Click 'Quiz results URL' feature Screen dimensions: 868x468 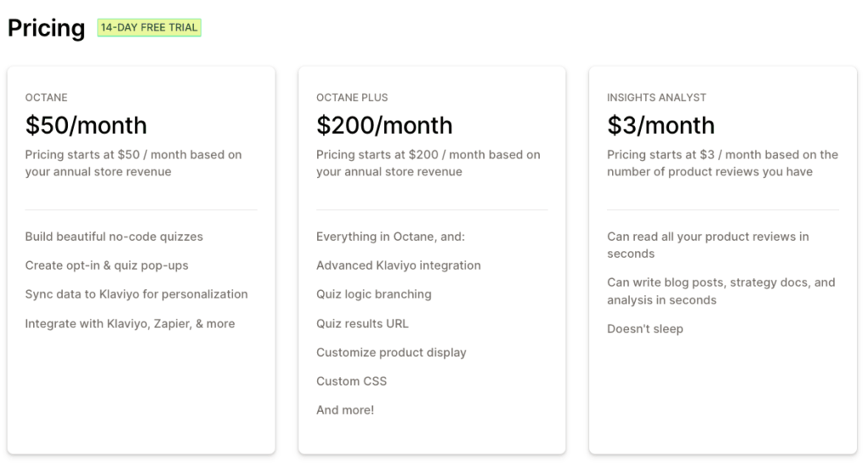tap(362, 324)
